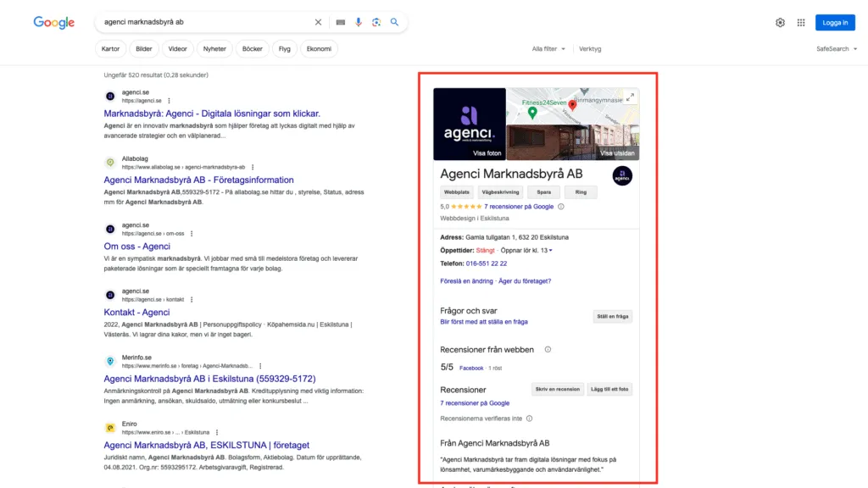Select the Böcker filter chip
The image size is (868, 488).
click(253, 48)
